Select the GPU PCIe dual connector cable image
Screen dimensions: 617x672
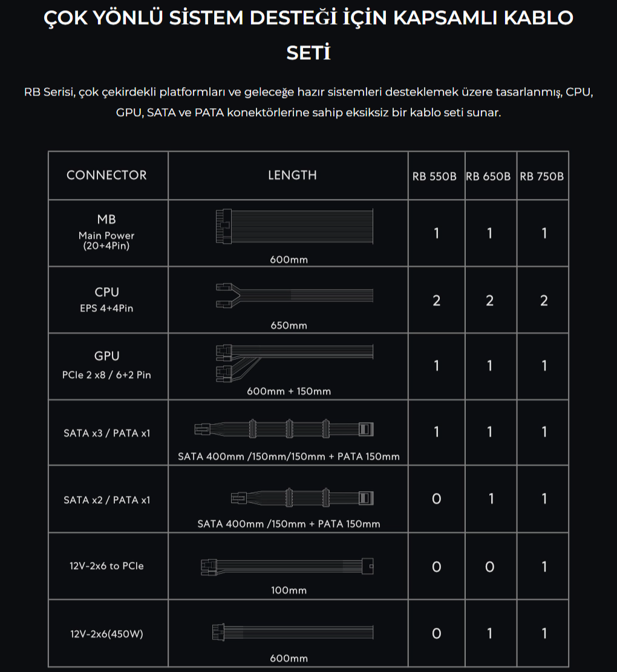295,362
